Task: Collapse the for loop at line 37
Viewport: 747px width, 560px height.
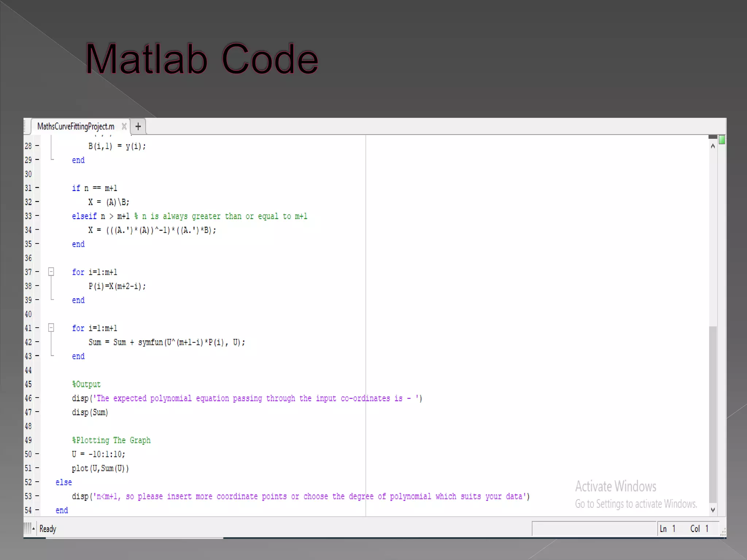Action: [51, 272]
